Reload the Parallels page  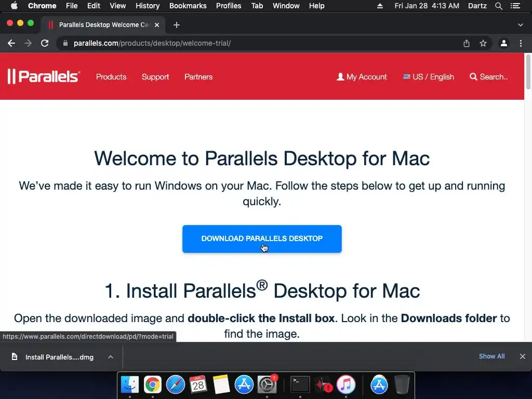(45, 43)
